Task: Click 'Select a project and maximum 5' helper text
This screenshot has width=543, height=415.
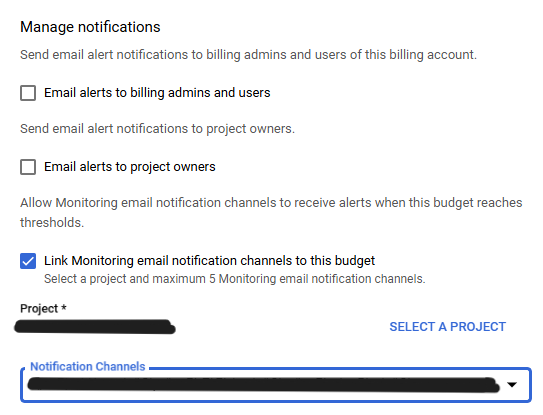Action: click(234, 279)
